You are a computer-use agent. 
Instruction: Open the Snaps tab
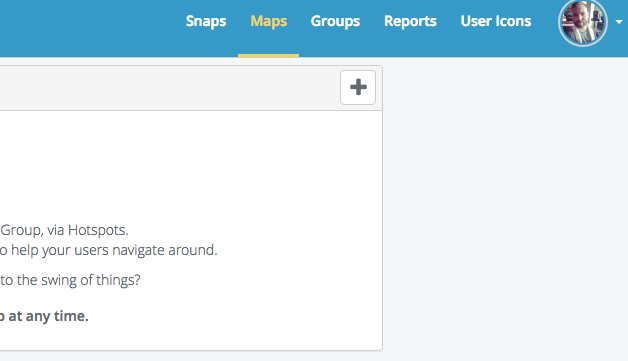click(x=206, y=21)
